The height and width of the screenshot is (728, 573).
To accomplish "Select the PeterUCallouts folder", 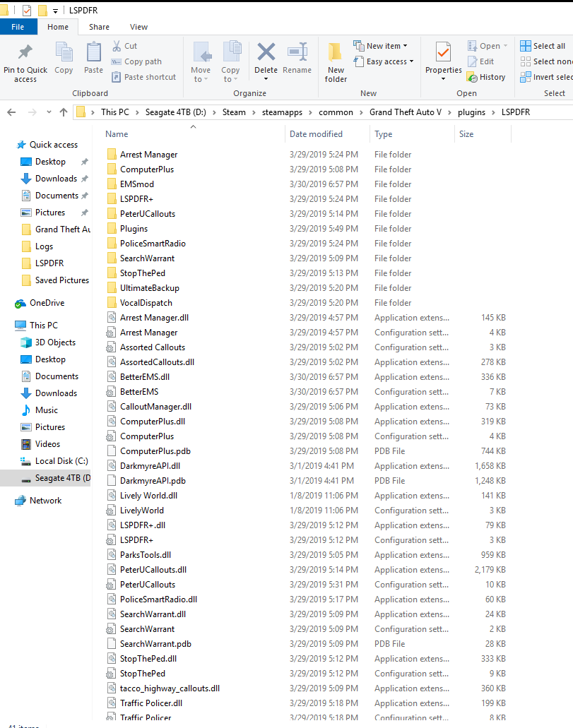I will click(x=148, y=213).
